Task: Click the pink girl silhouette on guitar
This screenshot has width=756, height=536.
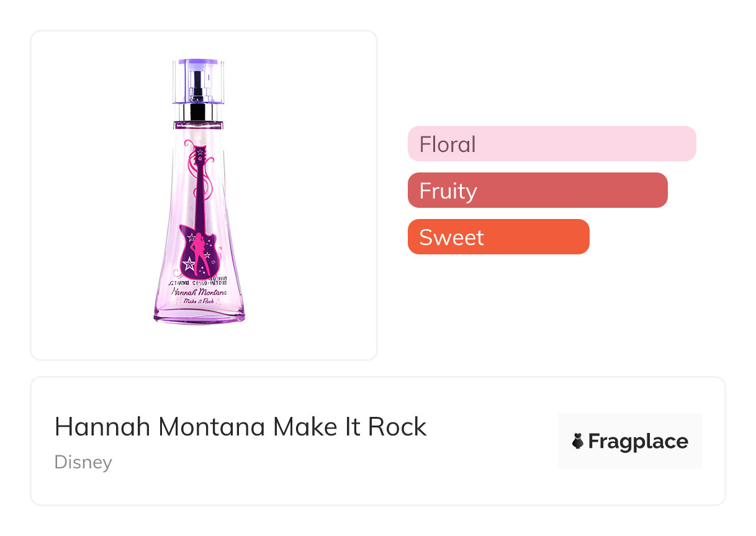Action: tap(199, 253)
